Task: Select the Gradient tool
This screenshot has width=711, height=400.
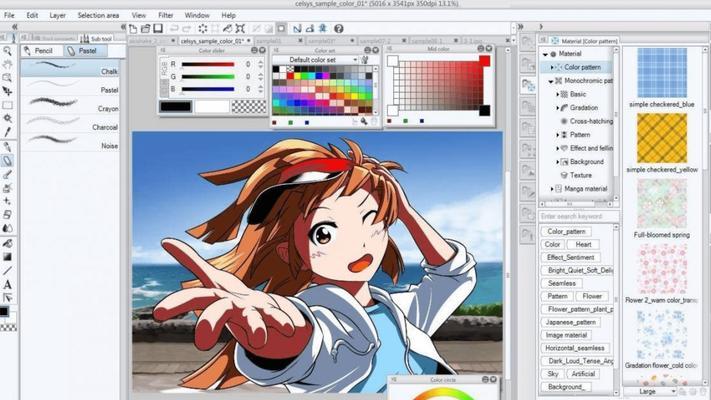Action: coord(7,257)
